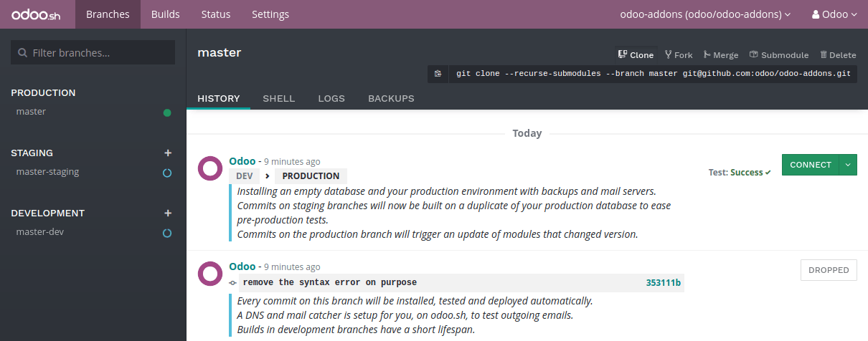Click the master-dev build status spinner
Screen dimensions: 868x341
(x=167, y=233)
